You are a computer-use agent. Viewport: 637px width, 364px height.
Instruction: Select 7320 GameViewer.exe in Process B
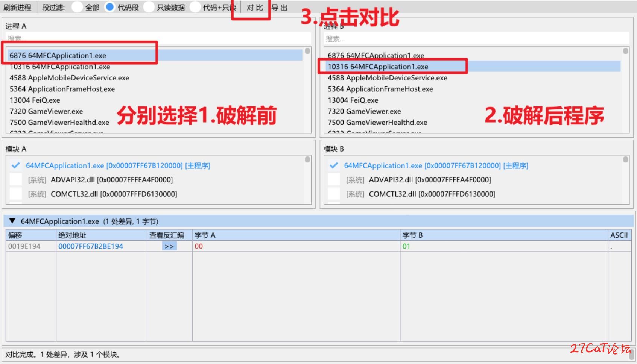pos(473,111)
